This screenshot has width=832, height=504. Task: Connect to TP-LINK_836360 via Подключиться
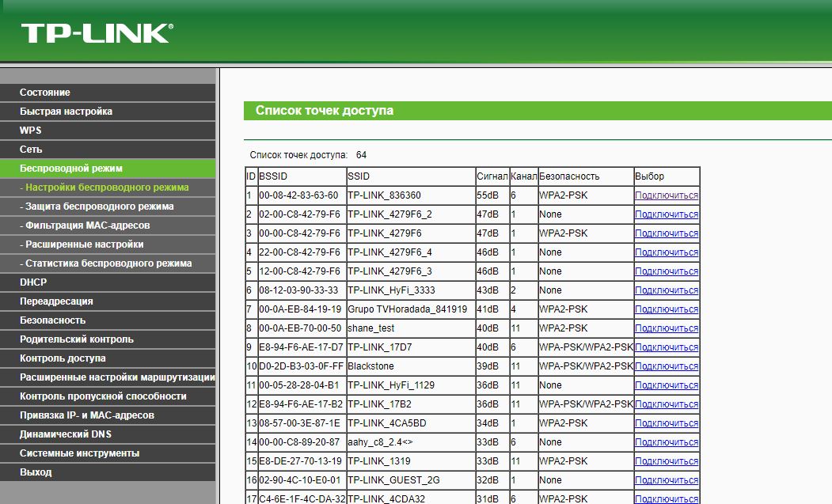(667, 195)
